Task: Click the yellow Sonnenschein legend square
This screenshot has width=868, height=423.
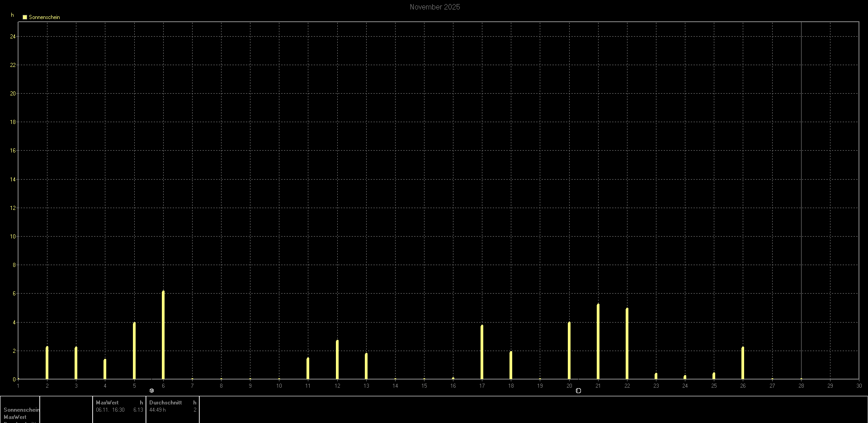Action: point(25,17)
